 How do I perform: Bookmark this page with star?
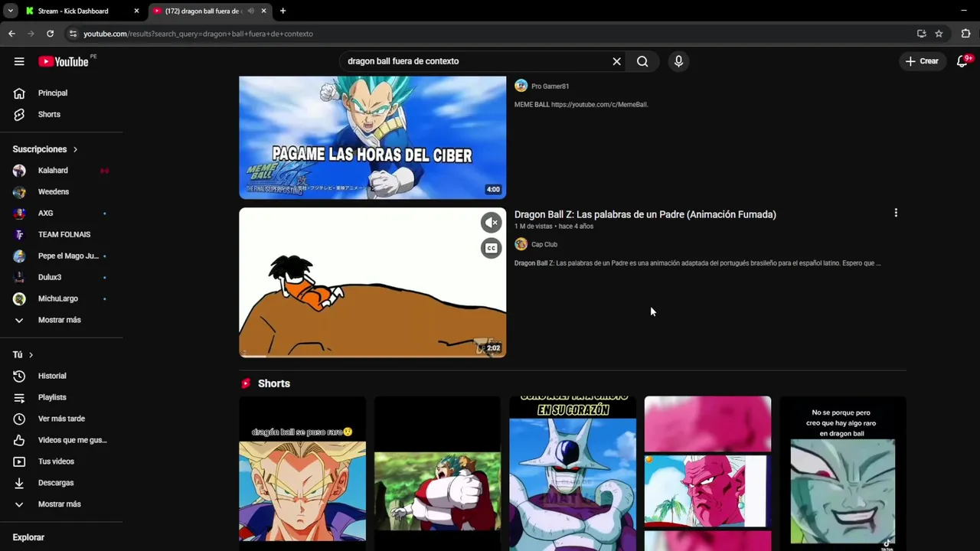(x=939, y=34)
